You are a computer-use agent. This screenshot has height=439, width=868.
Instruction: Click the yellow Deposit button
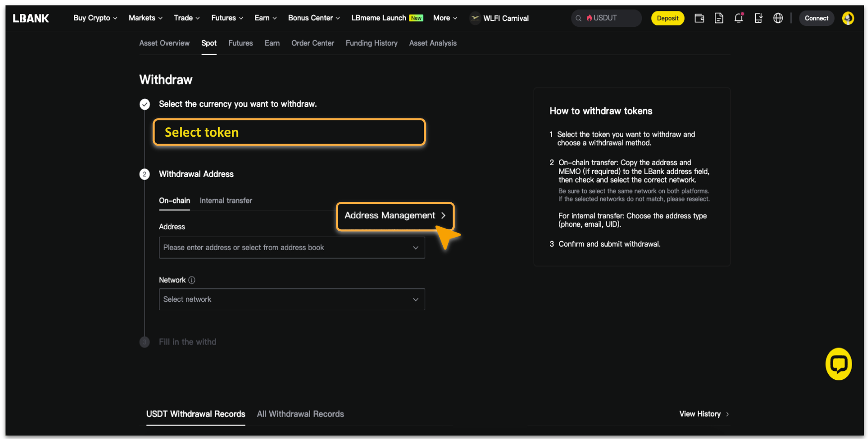667,18
